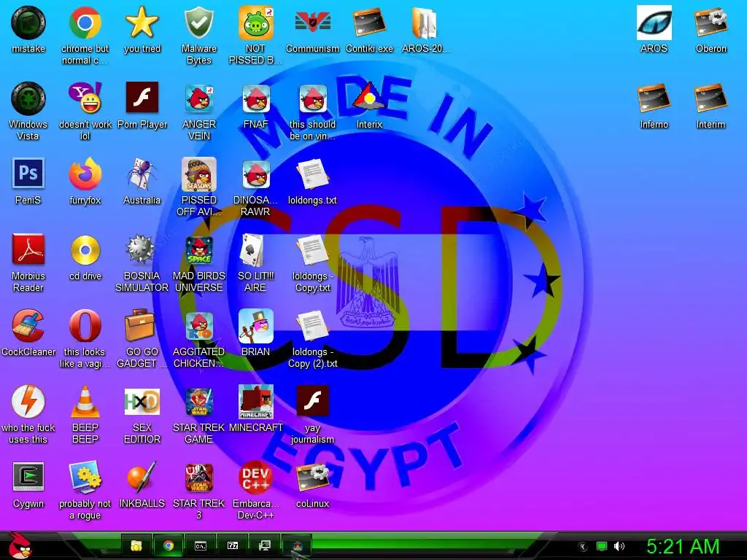Open the AROS-20... folder
The width and height of the screenshot is (747, 560).
point(424,23)
